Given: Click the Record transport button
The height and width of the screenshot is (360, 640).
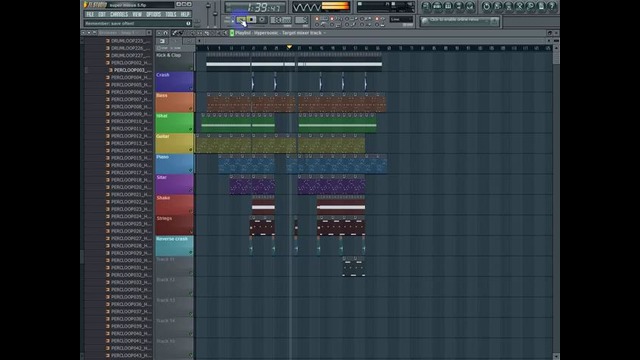Looking at the screenshot, I should tap(262, 20).
